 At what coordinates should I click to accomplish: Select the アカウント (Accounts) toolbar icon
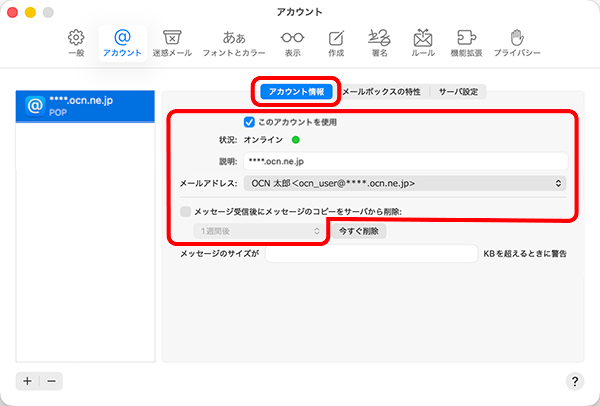[122, 42]
